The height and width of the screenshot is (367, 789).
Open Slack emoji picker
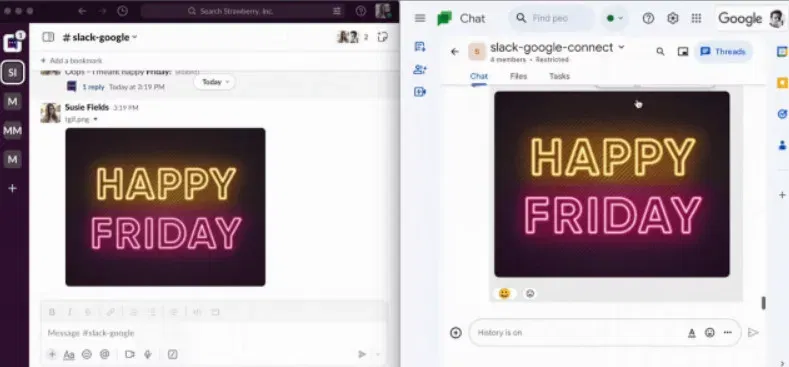click(x=87, y=354)
